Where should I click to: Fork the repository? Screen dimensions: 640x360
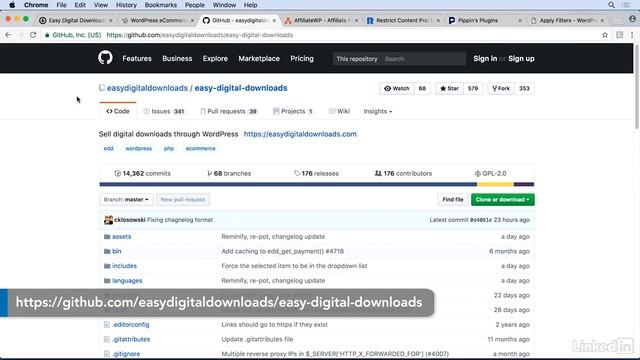pyautogui.click(x=501, y=89)
